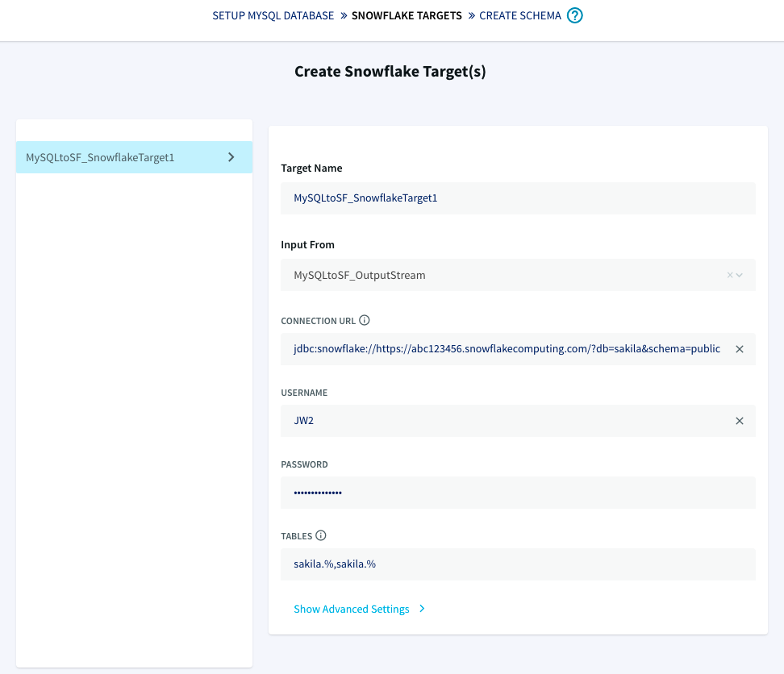This screenshot has width=784, height=674.
Task: Select MySQLtoSF_SnowflakeTarget1 in the sidebar list
Action: 134,157
